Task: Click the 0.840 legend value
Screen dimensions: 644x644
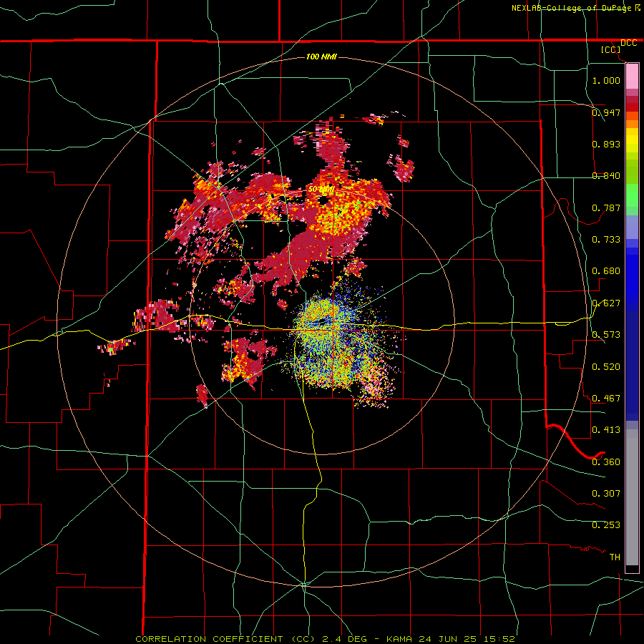Action: point(606,175)
